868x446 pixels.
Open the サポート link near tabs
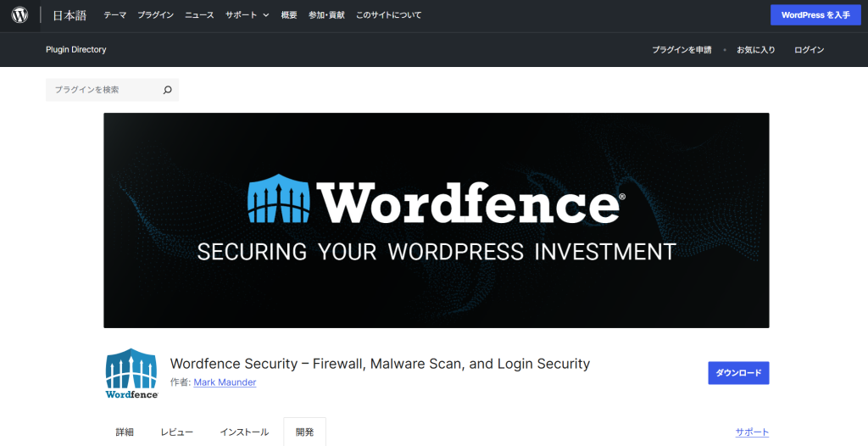tap(753, 432)
